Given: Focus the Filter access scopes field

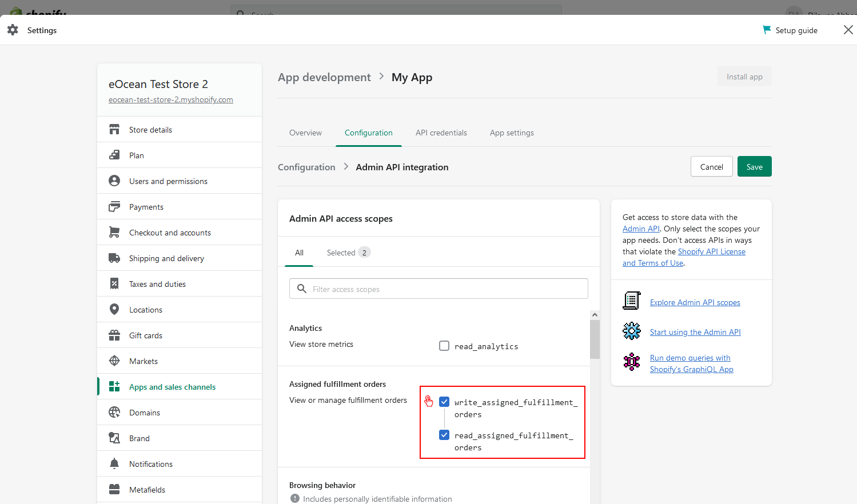Looking at the screenshot, I should (439, 289).
